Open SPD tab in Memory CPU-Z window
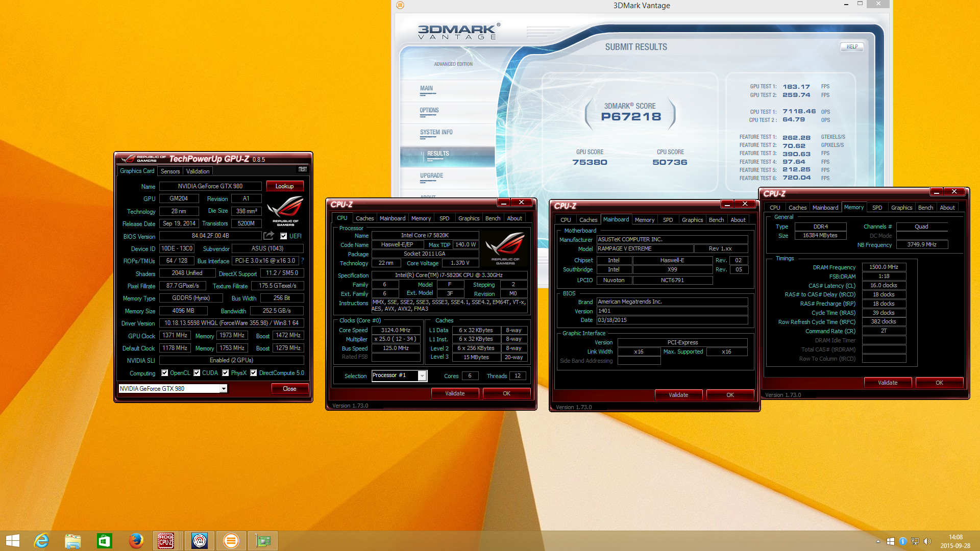Screen dimensions: 980x551 [x=877, y=208]
